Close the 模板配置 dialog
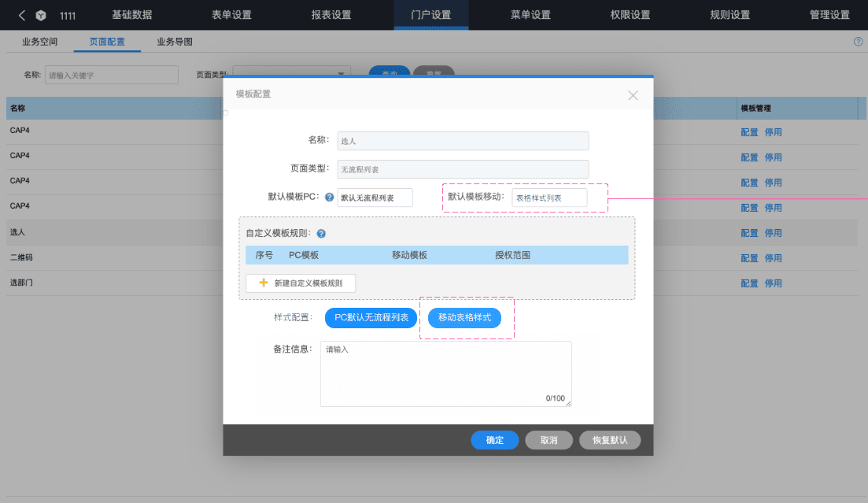Screen dimensions: 868x503 [x=633, y=95]
